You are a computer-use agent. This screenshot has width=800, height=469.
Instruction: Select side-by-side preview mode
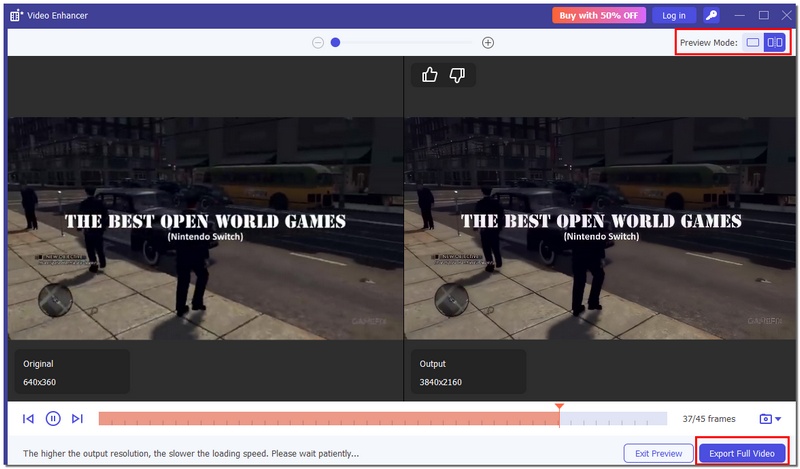[774, 42]
